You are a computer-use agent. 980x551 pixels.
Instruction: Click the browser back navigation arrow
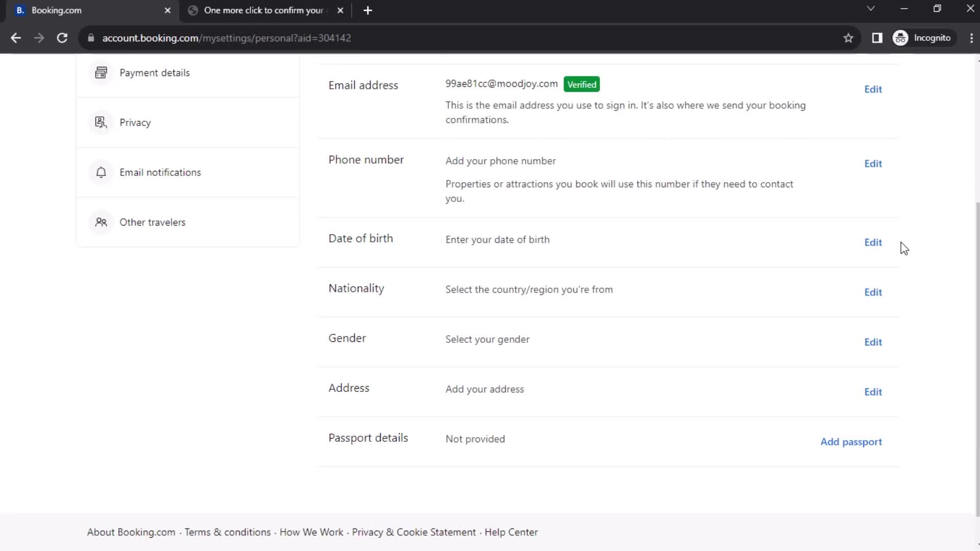click(x=16, y=38)
